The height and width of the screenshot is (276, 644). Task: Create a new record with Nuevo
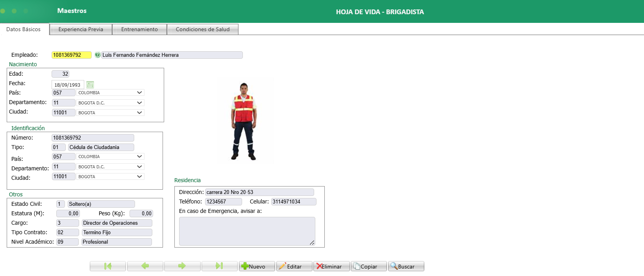point(257,266)
